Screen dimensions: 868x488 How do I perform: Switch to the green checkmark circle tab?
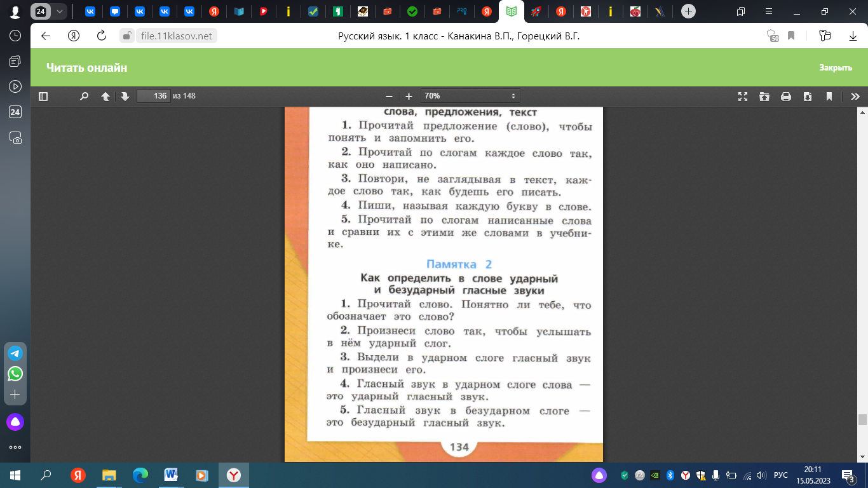[412, 11]
